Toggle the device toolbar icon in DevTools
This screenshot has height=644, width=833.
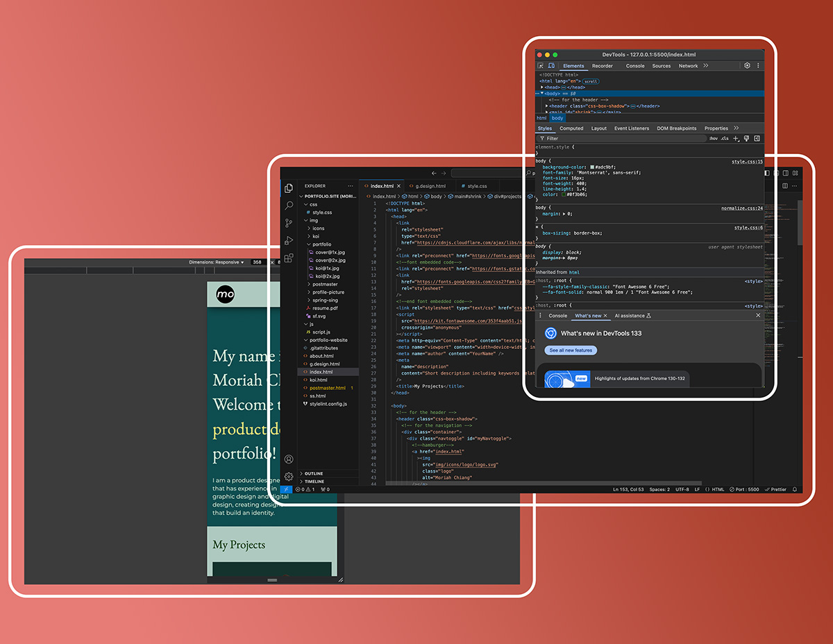point(552,66)
